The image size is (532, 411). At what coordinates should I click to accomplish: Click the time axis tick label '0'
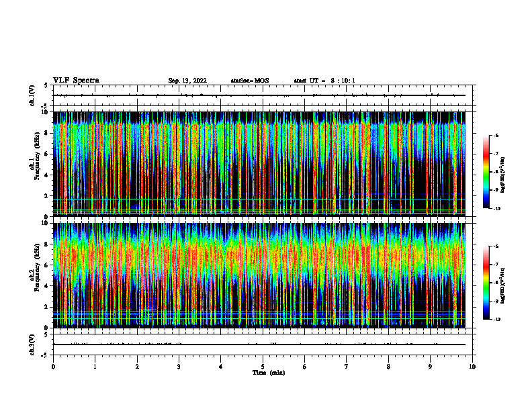click(53, 367)
